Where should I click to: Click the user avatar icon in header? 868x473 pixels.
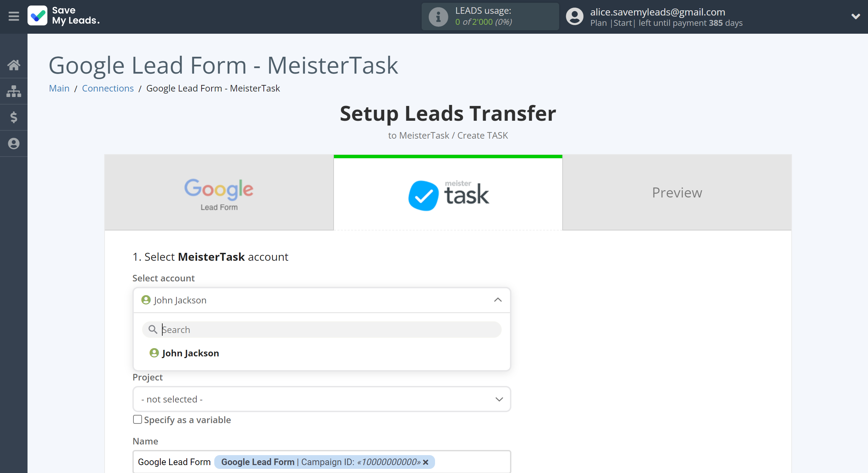point(575,17)
